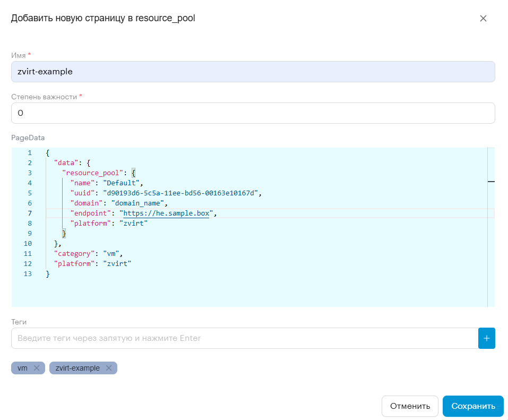This screenshot has width=508, height=420.
Task: Click the "domain_name" value
Action: pos(137,203)
